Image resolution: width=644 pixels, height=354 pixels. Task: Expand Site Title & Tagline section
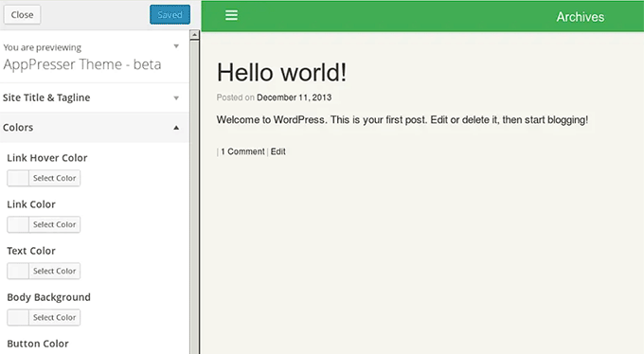95,97
